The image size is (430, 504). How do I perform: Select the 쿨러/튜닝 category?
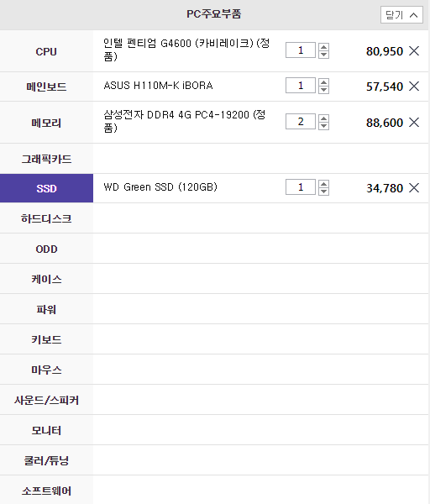pyautogui.click(x=46, y=460)
